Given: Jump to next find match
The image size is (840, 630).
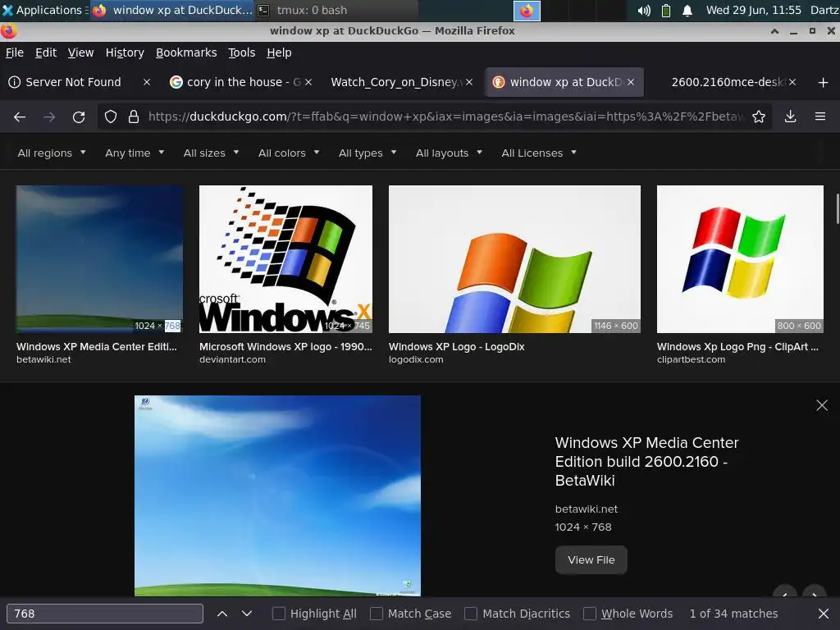Looking at the screenshot, I should (x=246, y=614).
